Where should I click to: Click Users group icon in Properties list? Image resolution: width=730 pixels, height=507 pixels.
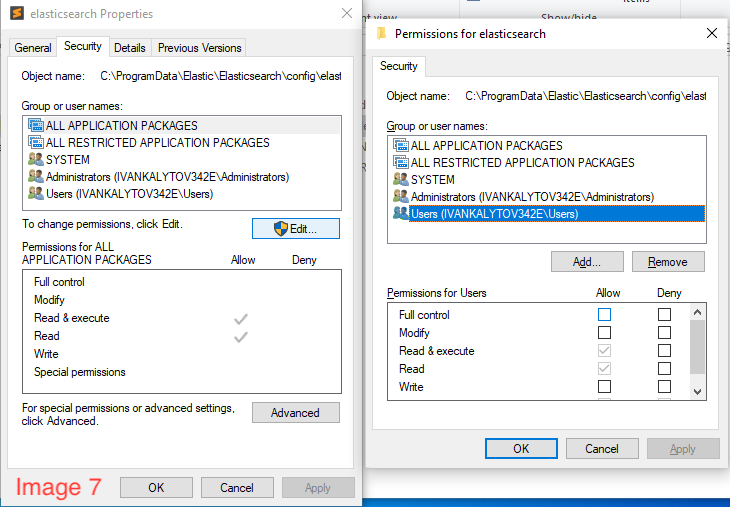[x=36, y=194]
